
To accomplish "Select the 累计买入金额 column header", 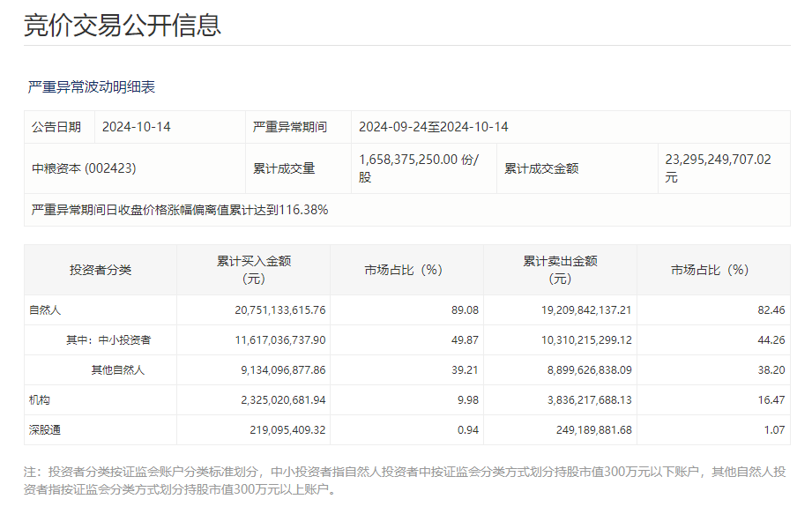I will coord(251,270).
